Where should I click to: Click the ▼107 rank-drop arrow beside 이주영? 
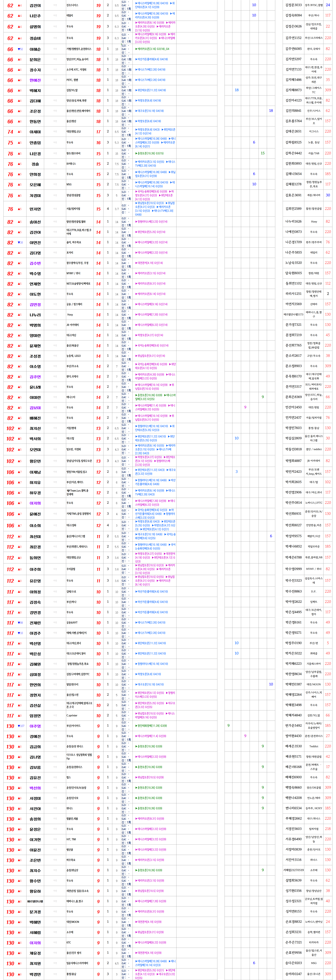[21, 726]
